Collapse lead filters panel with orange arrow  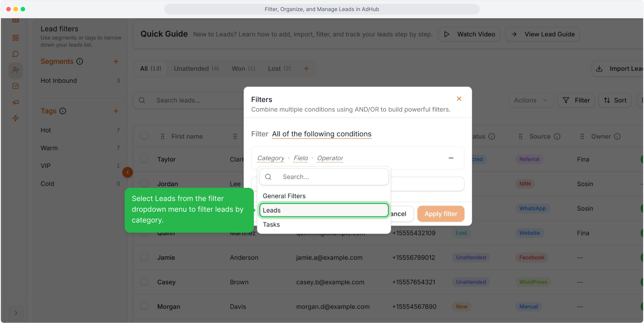128,172
